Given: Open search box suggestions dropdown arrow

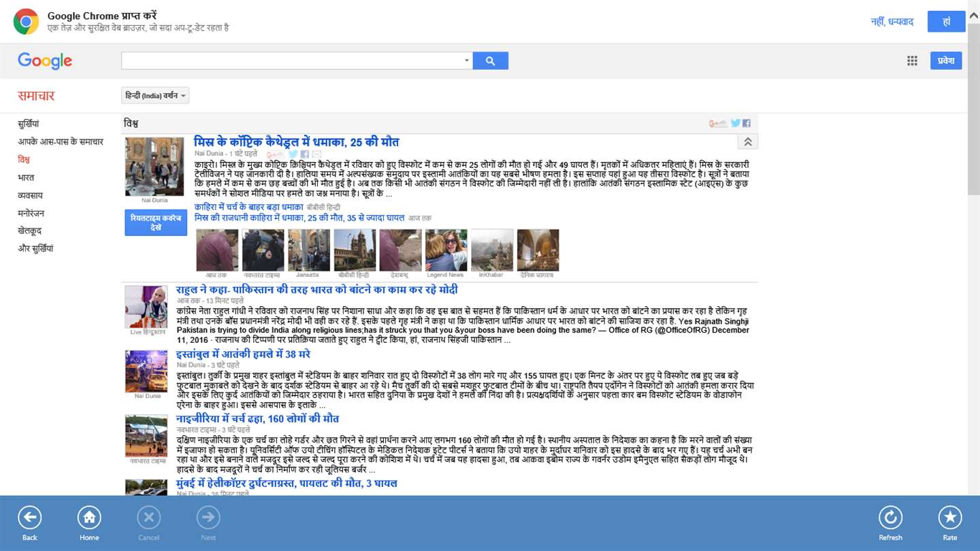Looking at the screenshot, I should coord(467,61).
